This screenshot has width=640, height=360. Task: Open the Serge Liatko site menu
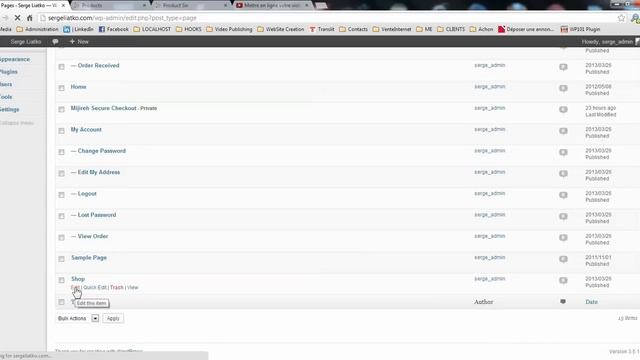[x=26, y=42]
